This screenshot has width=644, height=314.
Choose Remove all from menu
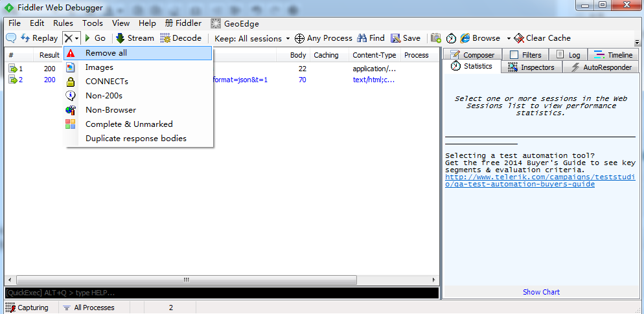[138, 53]
